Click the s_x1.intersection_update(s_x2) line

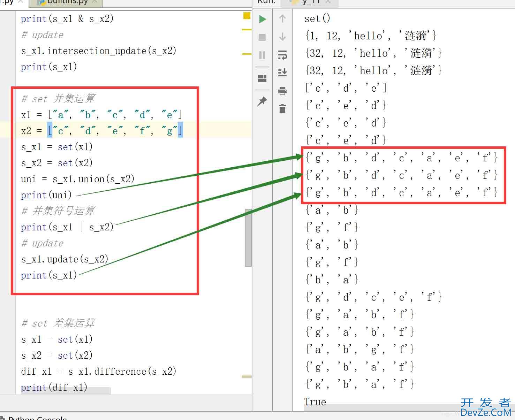coord(99,51)
